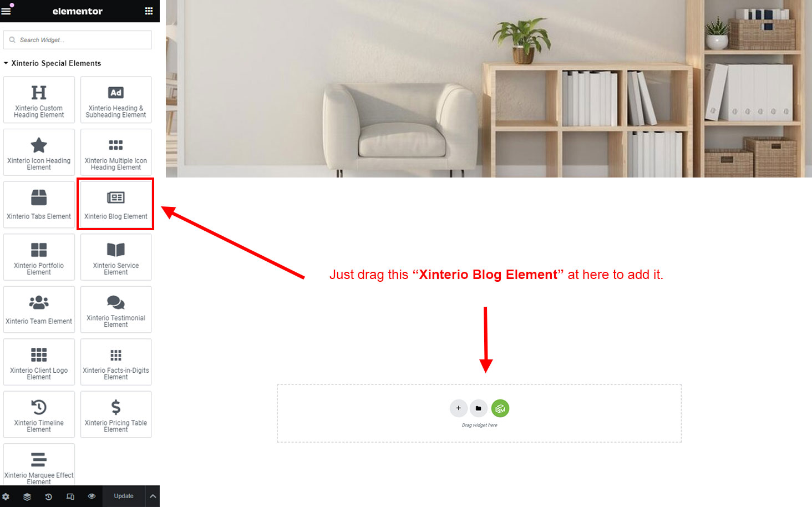Image resolution: width=812 pixels, height=507 pixels.
Task: Select the Xinterio Pricing Table Element
Action: click(x=116, y=414)
